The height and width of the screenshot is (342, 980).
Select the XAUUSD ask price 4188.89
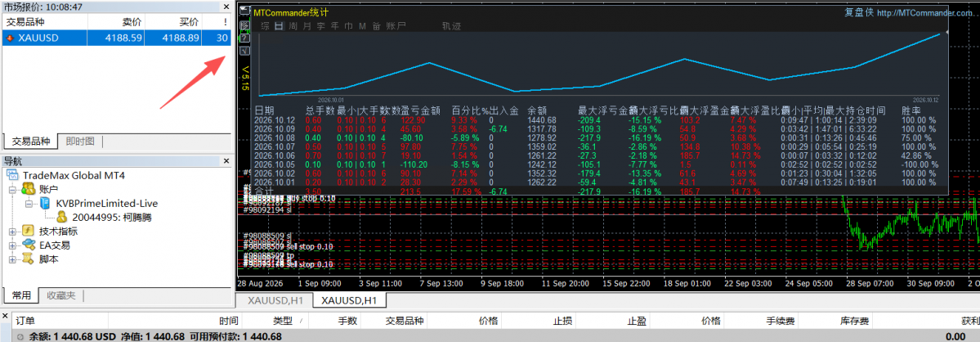(180, 38)
